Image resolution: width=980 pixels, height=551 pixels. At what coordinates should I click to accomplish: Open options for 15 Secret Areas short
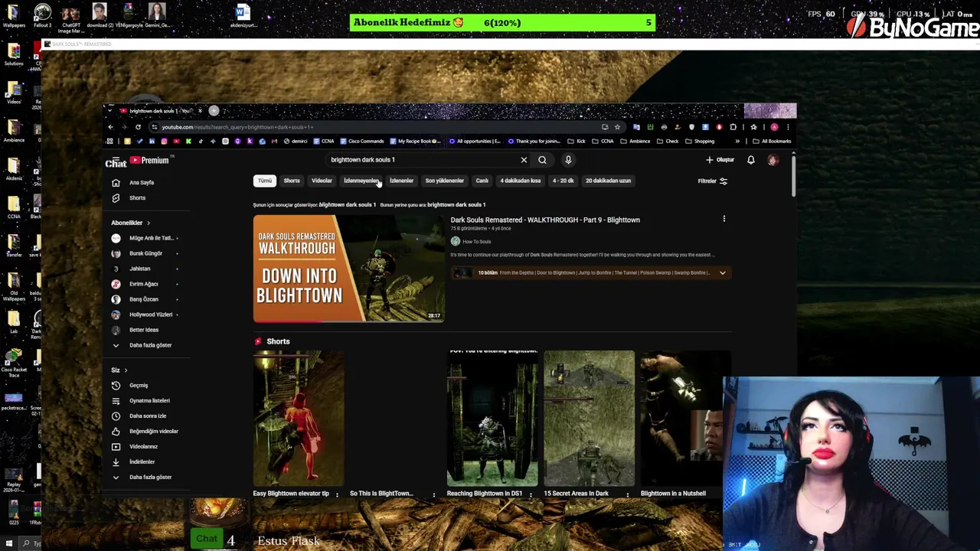627,494
